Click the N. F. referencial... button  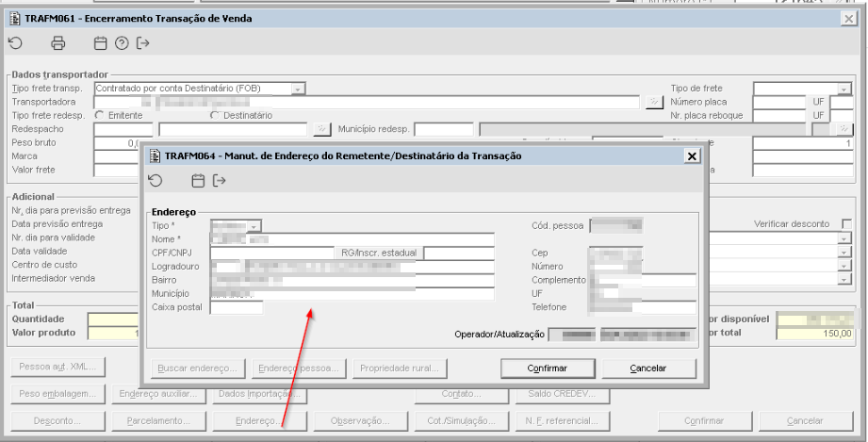click(x=563, y=421)
